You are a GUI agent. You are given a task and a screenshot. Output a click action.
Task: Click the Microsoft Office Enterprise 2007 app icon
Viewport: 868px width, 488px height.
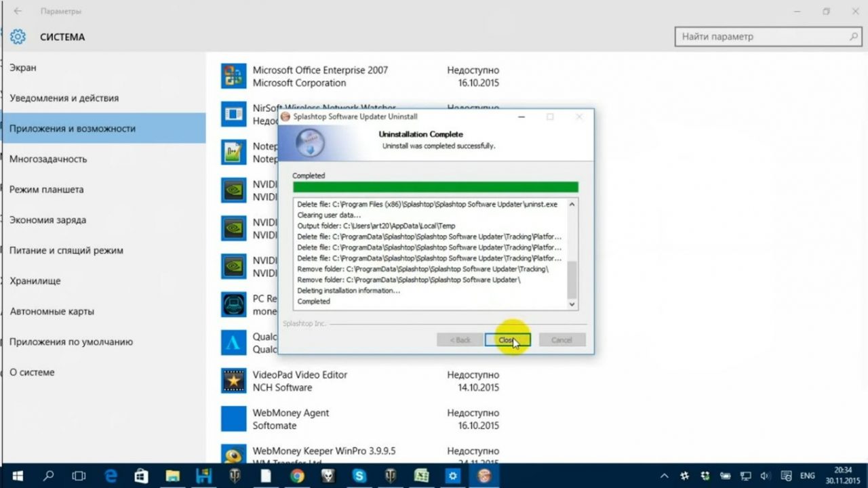tap(233, 76)
